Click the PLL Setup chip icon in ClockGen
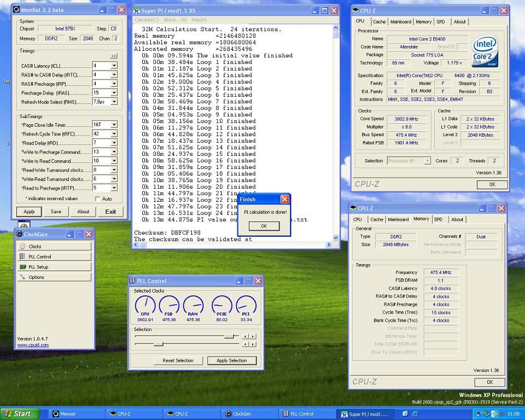525x420 pixels. (x=22, y=267)
